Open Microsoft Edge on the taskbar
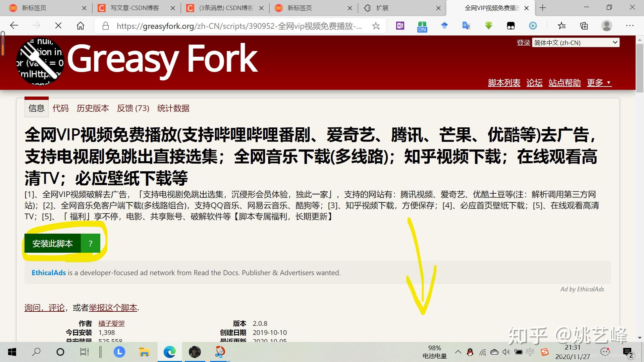 point(170,352)
